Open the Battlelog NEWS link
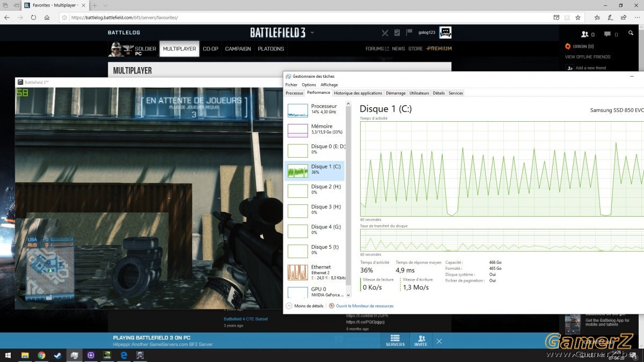The width and height of the screenshot is (644, 362). coord(398,49)
